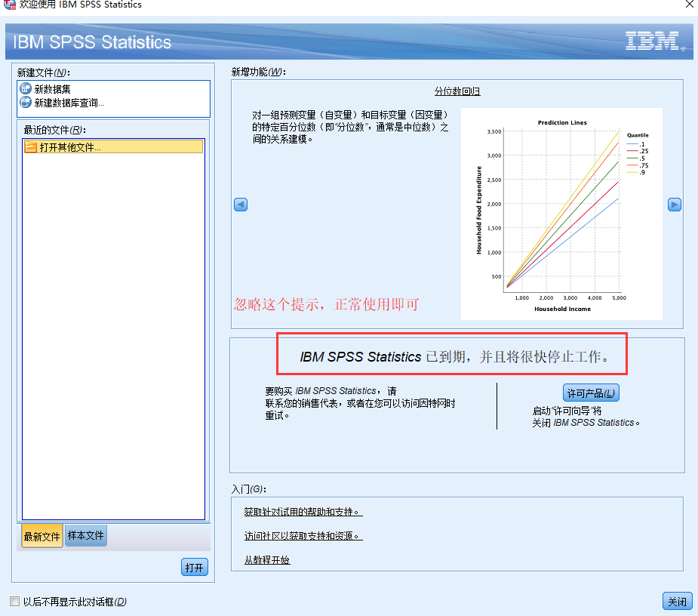Screen dimensions: 698x616
Task: Click the 新建数据库查询 database query icon
Action: tap(26, 103)
